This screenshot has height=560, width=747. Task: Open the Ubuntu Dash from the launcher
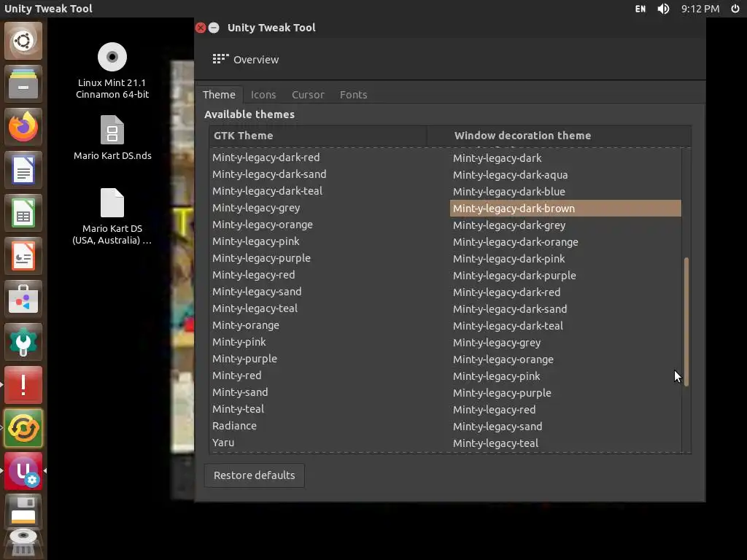pyautogui.click(x=23, y=41)
